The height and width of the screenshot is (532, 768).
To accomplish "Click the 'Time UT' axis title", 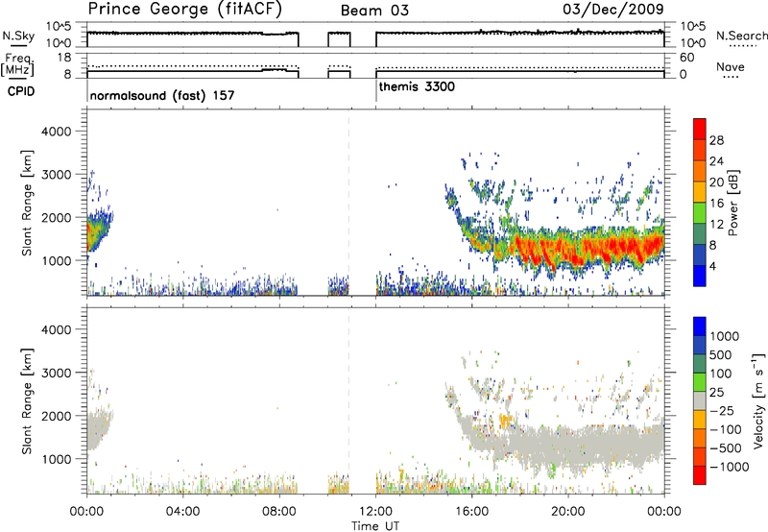I will tap(375, 526).
